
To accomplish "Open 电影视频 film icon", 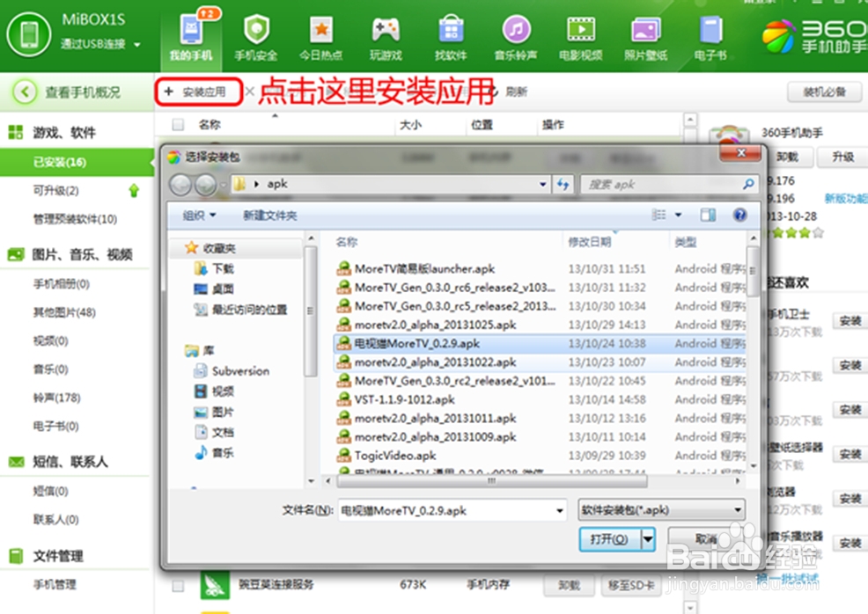I will coord(581,29).
